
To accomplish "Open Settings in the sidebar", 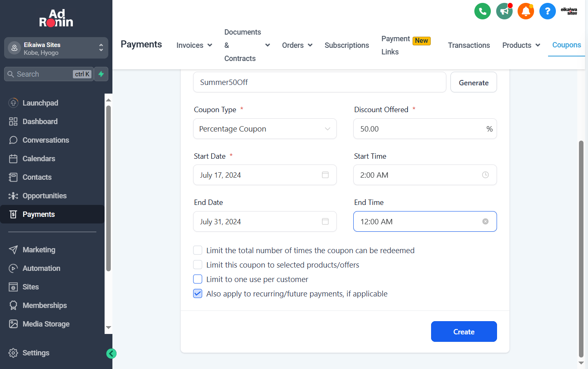I will [52, 353].
